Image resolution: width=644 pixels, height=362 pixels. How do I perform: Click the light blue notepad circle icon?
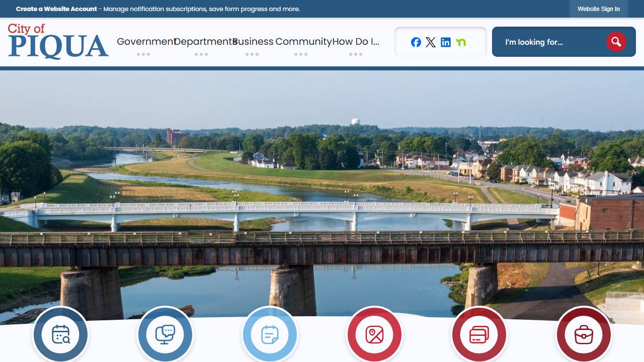tap(270, 334)
